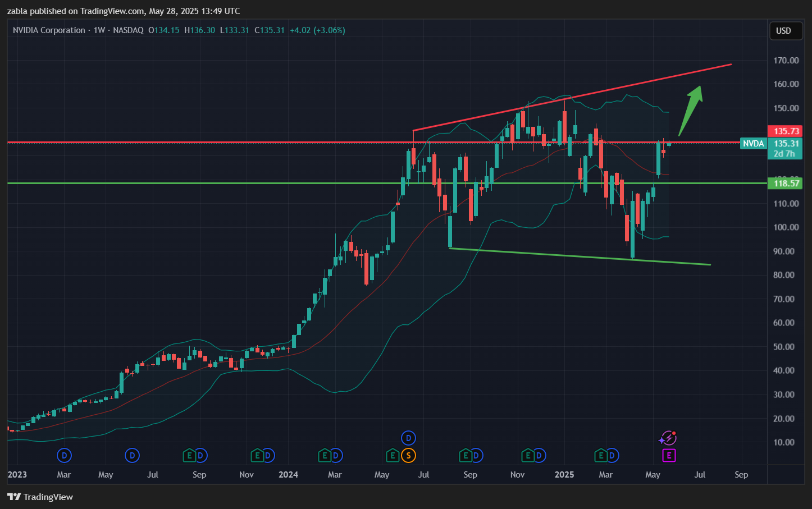
Task: Click the red 135.73 price line label
Action: tap(785, 131)
